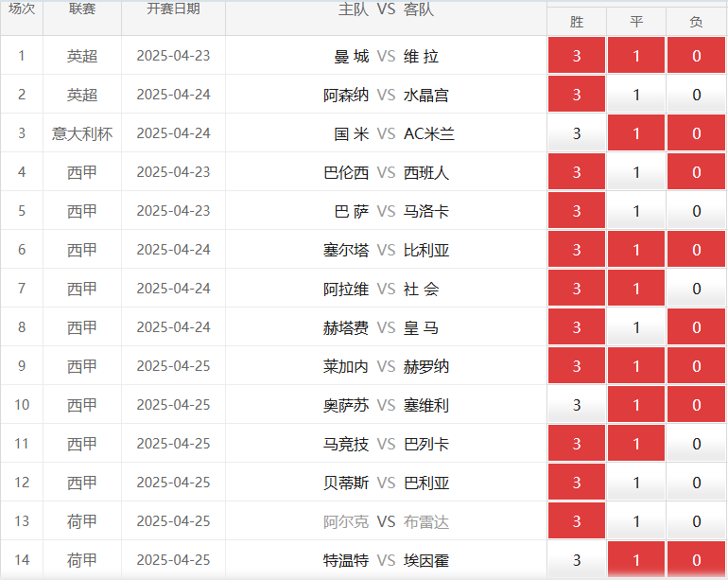Toggle win (3) for 贝蒂斯 vs 巴利亚

pyautogui.click(x=576, y=483)
